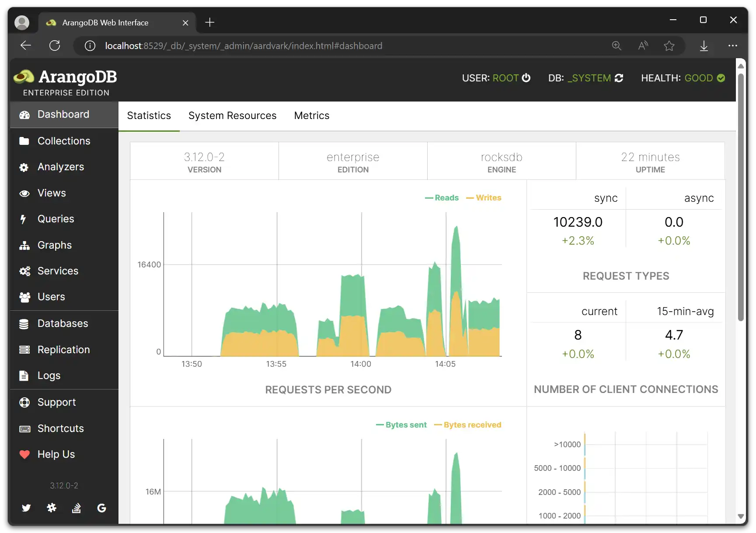Go to Replication page

[64, 350]
